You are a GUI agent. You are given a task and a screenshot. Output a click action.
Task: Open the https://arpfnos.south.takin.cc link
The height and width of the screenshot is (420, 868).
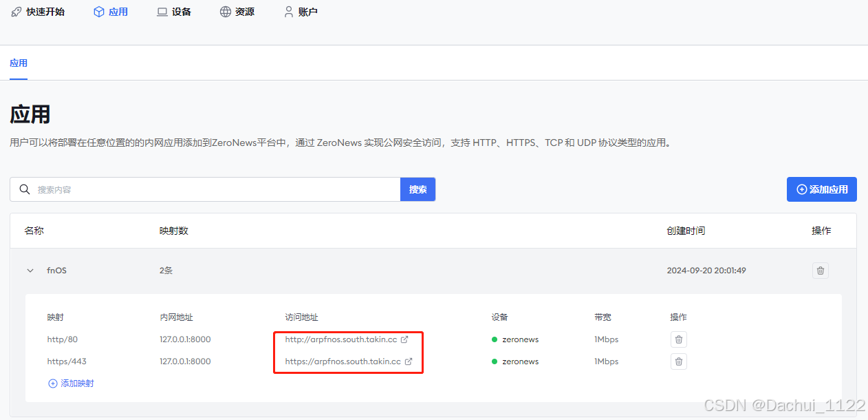point(343,361)
